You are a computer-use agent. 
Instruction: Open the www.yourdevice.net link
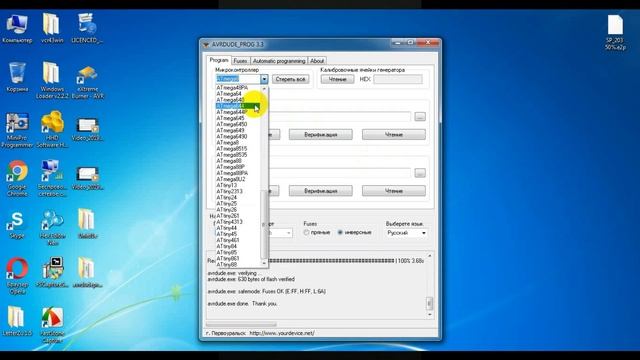pyautogui.click(x=282, y=333)
